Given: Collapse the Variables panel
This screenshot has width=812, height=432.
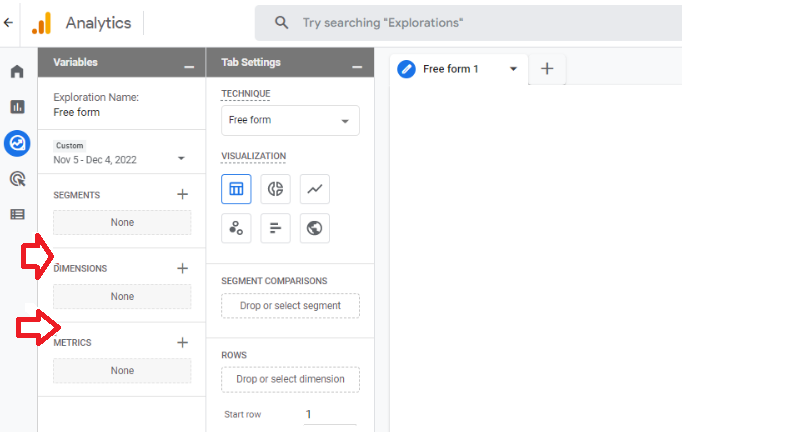Looking at the screenshot, I should pos(189,67).
